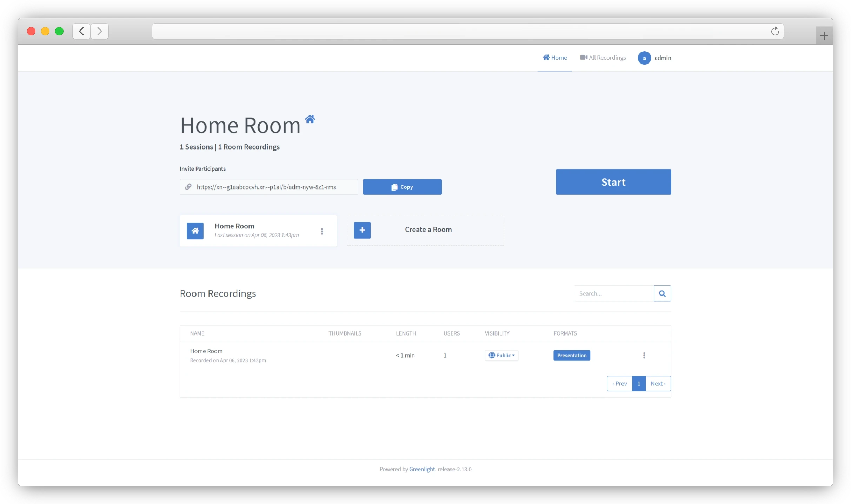
Task: Switch to the Home navigation tab
Action: pyautogui.click(x=554, y=57)
